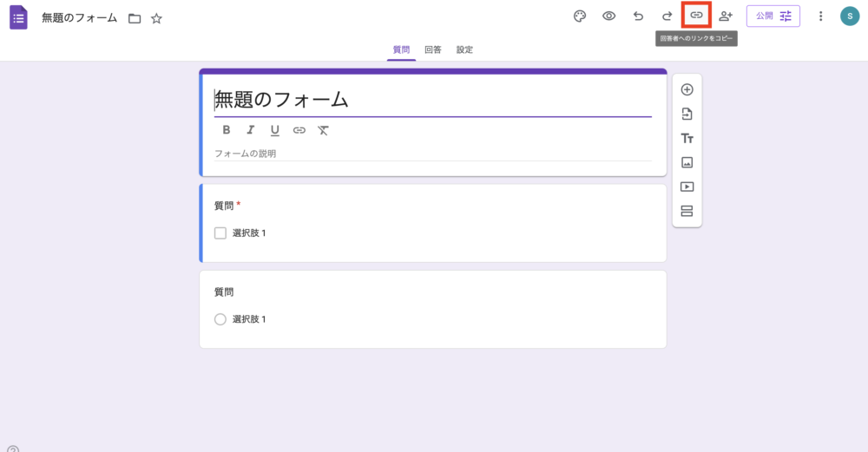Apply italic to form title

pyautogui.click(x=250, y=130)
